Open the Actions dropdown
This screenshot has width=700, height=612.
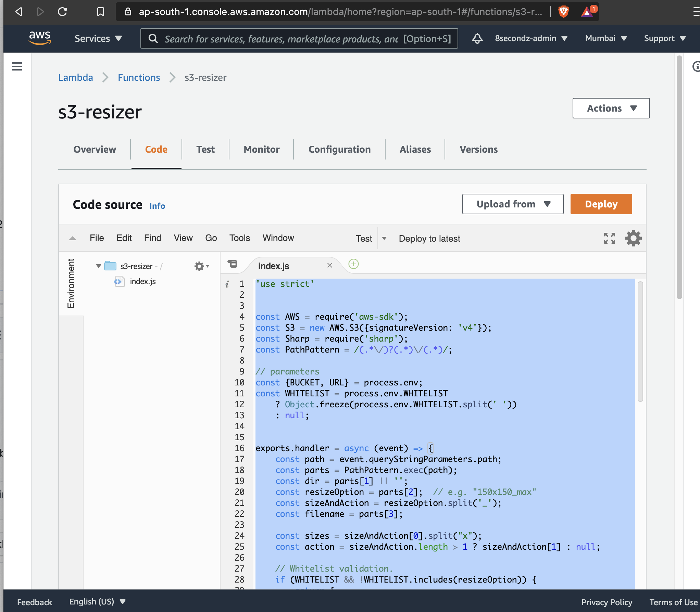611,108
